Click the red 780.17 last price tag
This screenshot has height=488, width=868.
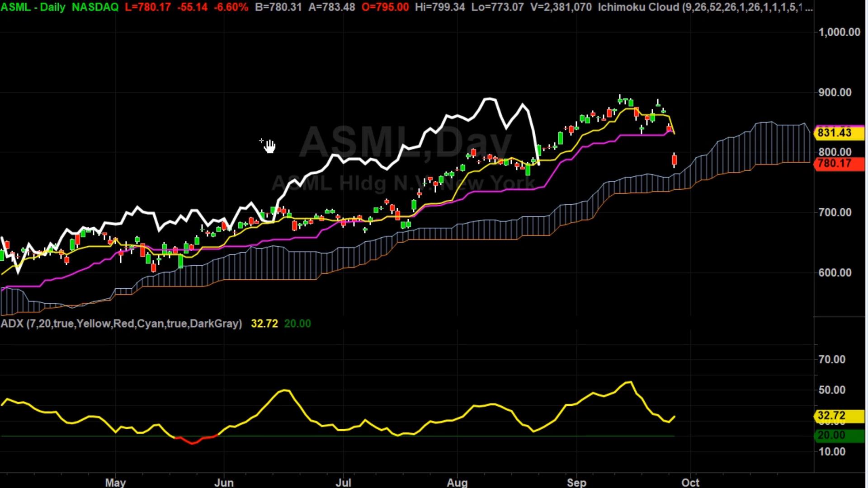pyautogui.click(x=839, y=163)
